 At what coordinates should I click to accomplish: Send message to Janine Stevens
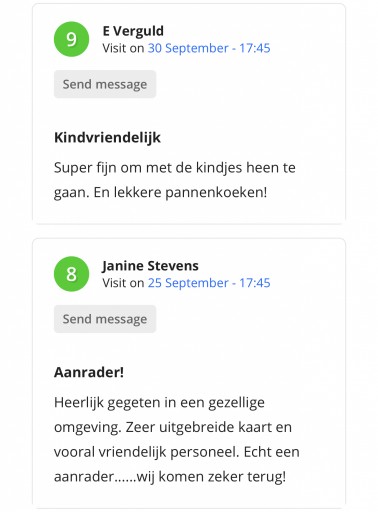point(105,319)
